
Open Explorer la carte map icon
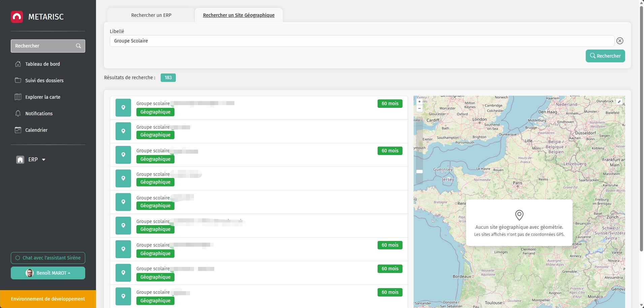[18, 97]
